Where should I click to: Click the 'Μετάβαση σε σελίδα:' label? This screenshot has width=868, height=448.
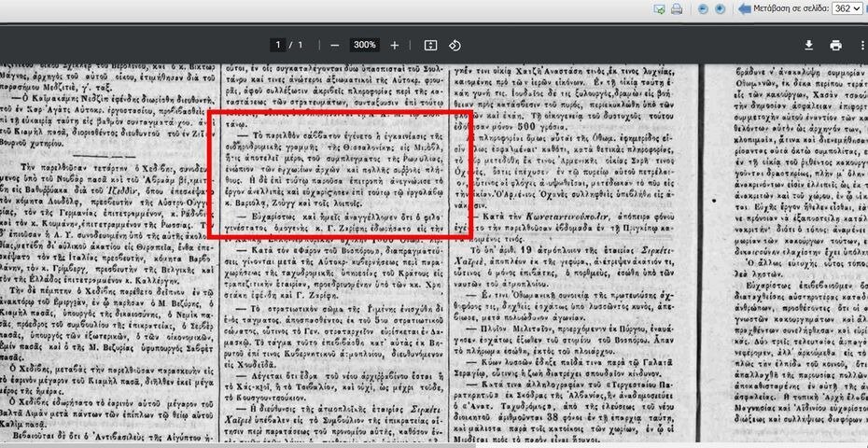pyautogui.click(x=791, y=8)
